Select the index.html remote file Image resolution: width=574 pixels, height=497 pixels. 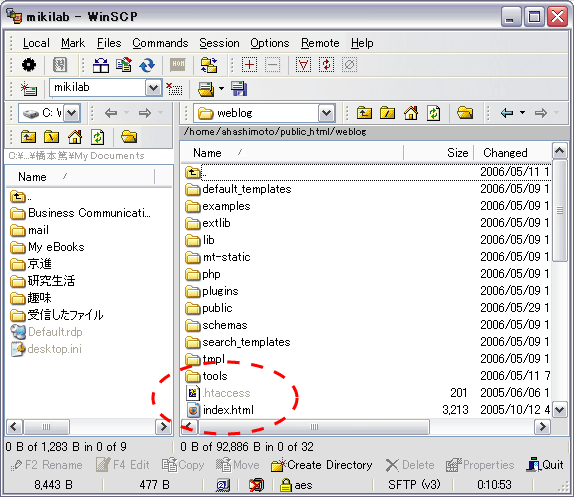click(220, 410)
